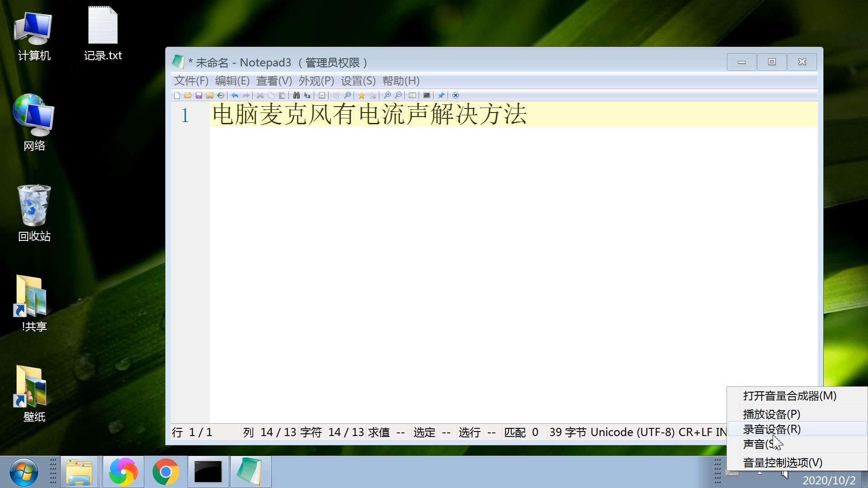Screen dimensions: 868x488
Task: Select 打开音量合成器(M) from context menu
Action: [797, 396]
